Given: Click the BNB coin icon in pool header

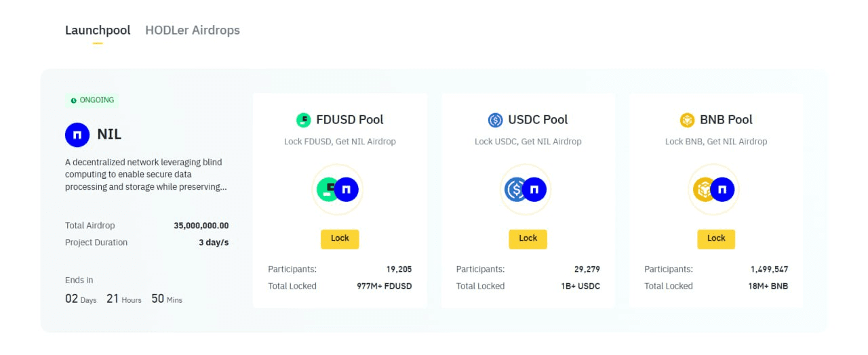Looking at the screenshot, I should tap(688, 120).
